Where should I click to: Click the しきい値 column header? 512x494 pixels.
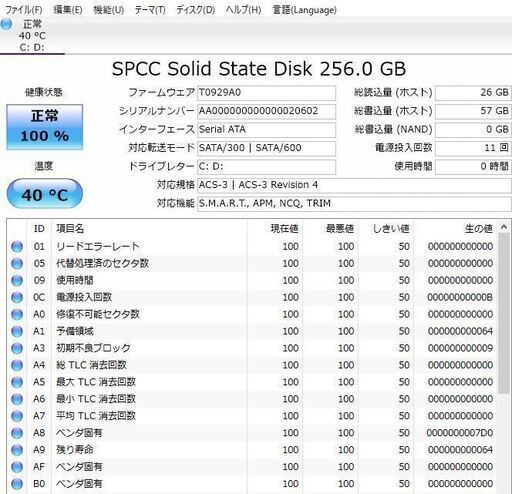coord(386,229)
